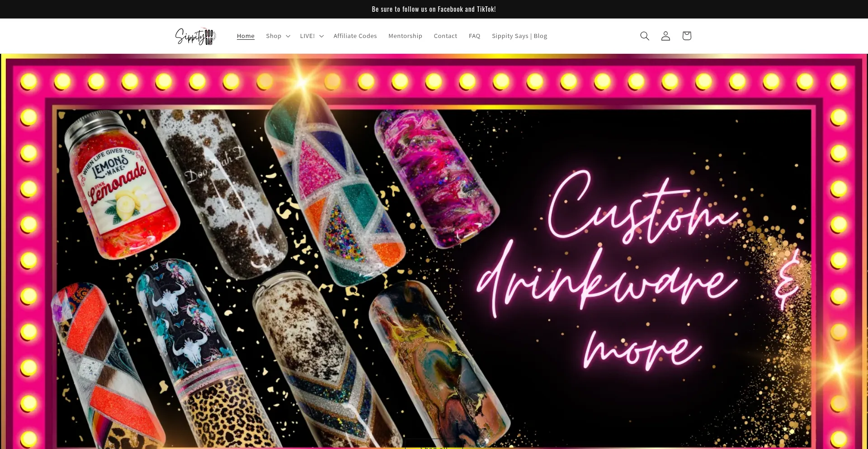This screenshot has width=868, height=449.
Task: Open the search magnifier icon
Action: point(645,36)
